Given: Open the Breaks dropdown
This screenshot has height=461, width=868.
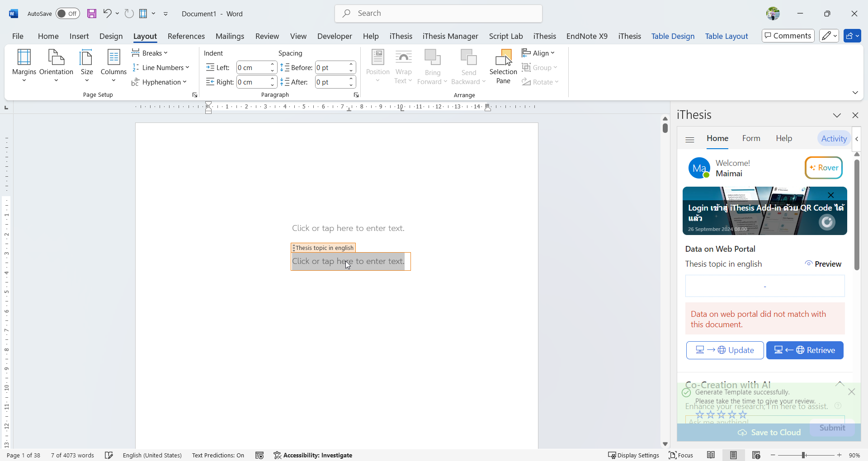Looking at the screenshot, I should pos(150,53).
